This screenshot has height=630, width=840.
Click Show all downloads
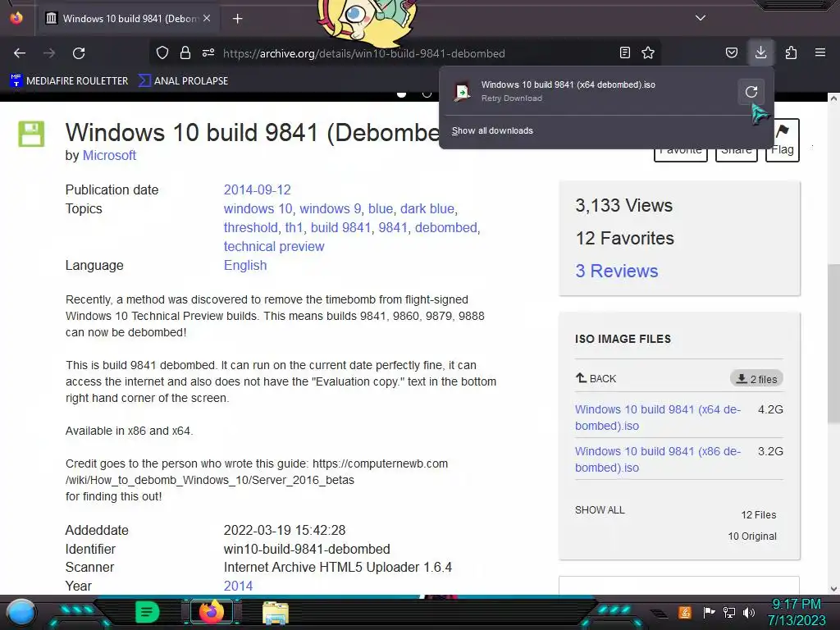pyautogui.click(x=492, y=130)
